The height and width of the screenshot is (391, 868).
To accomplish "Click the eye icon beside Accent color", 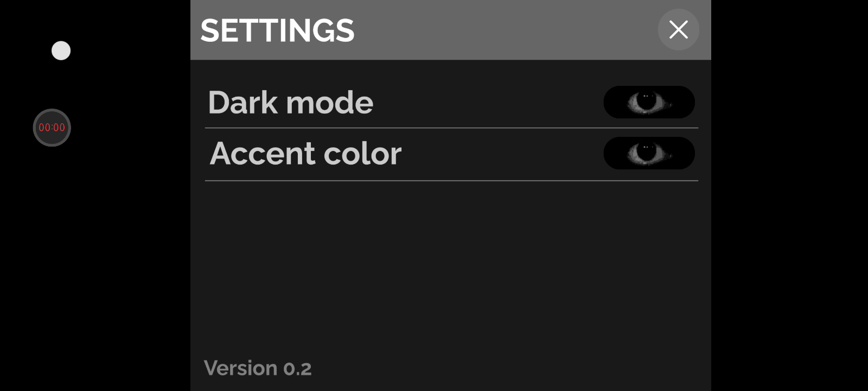I will [647, 153].
